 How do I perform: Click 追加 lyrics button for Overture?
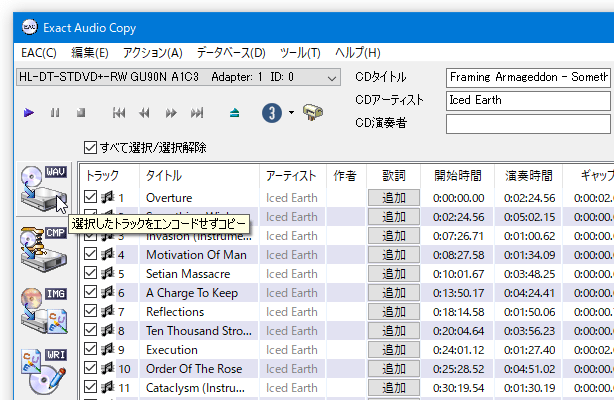[394, 198]
